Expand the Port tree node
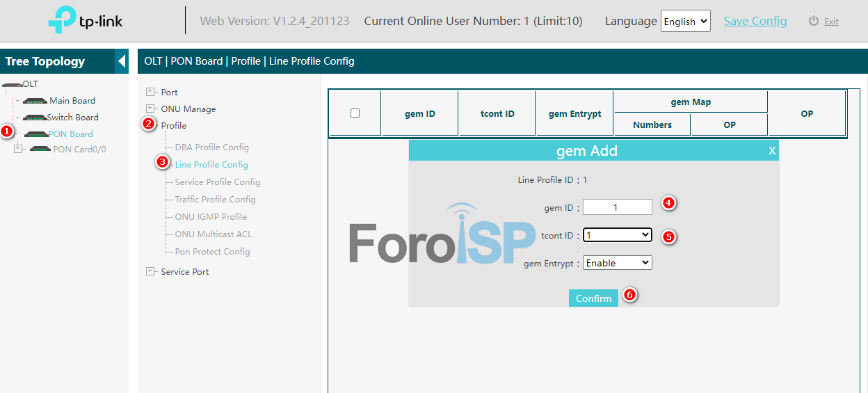Viewport: 868px width, 393px height. click(x=150, y=92)
